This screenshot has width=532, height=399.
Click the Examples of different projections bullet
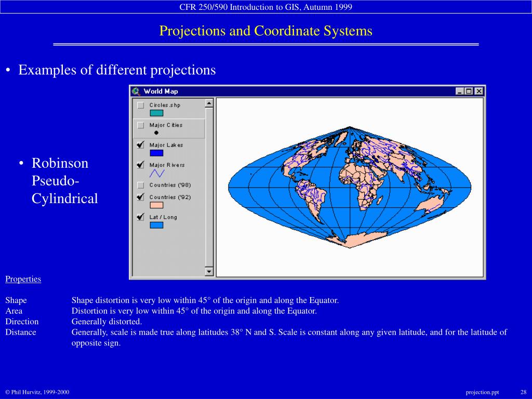pyautogui.click(x=117, y=70)
